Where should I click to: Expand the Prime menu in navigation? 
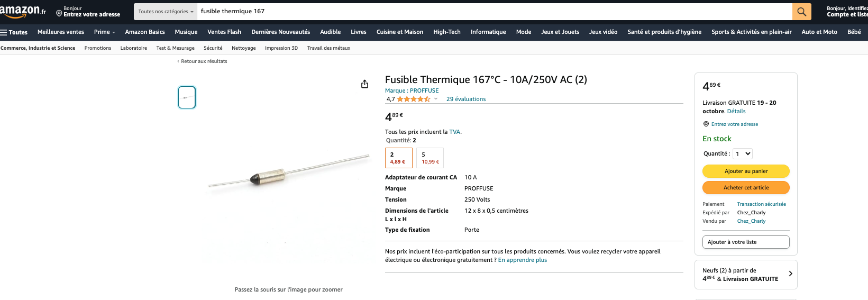coord(104,32)
